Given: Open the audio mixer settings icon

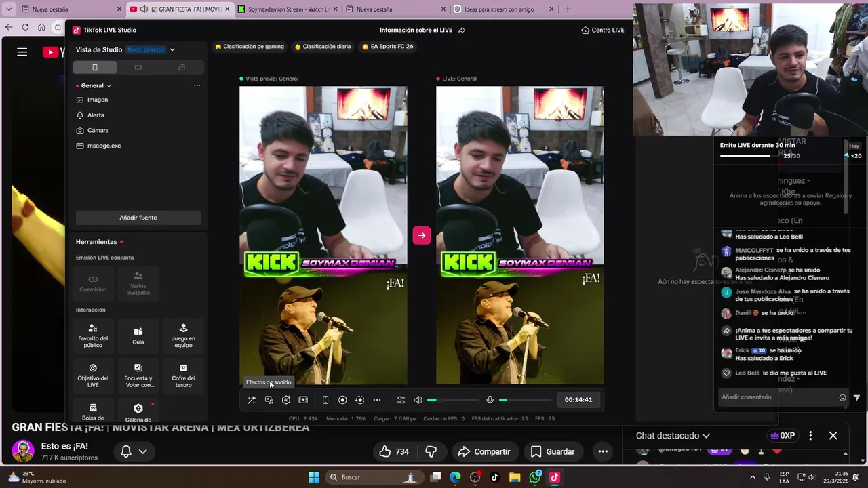Looking at the screenshot, I should click(401, 400).
